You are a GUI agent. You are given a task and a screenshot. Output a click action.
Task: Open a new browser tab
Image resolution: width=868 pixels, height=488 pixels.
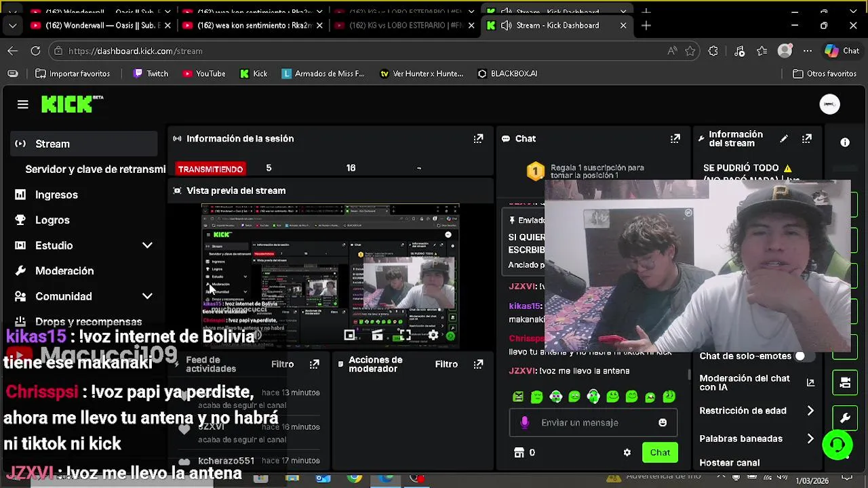click(646, 25)
